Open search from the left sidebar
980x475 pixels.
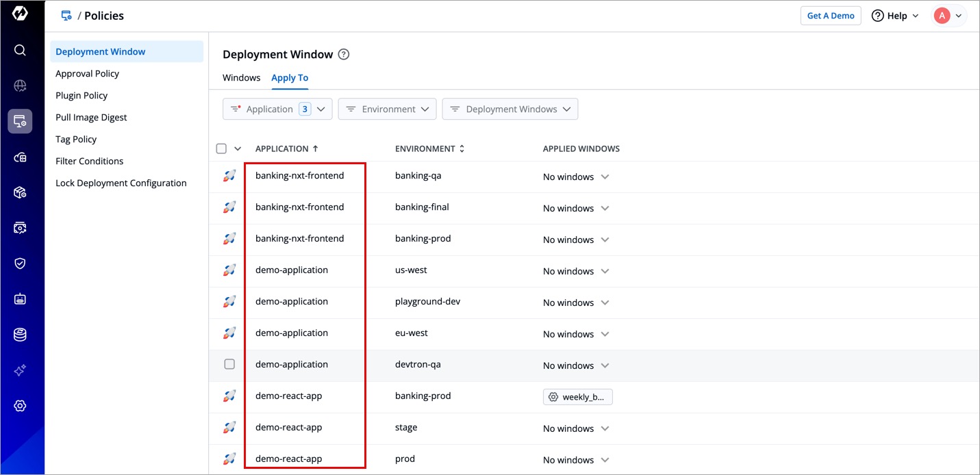[20, 50]
